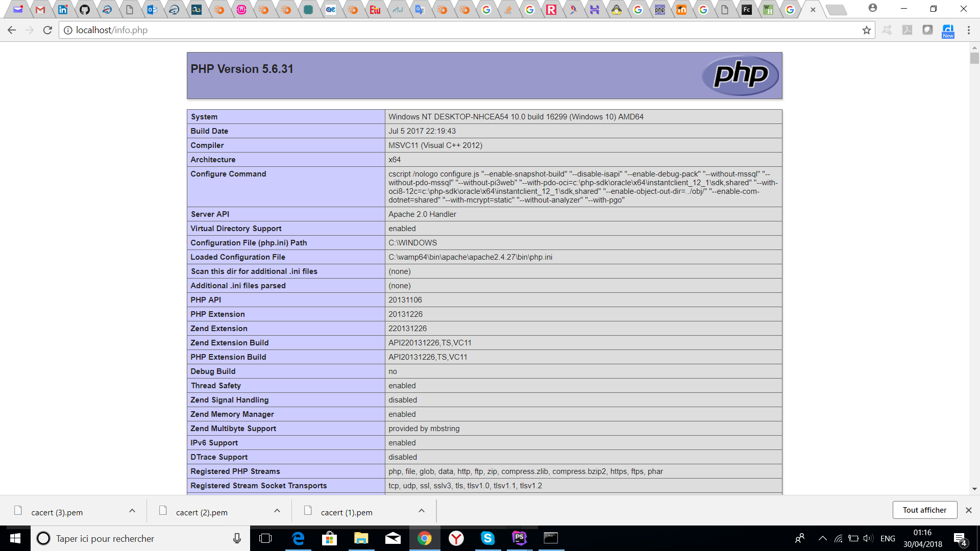Screen dimensions: 980x551
Task: Bookmark this page with the star icon
Action: [866, 30]
